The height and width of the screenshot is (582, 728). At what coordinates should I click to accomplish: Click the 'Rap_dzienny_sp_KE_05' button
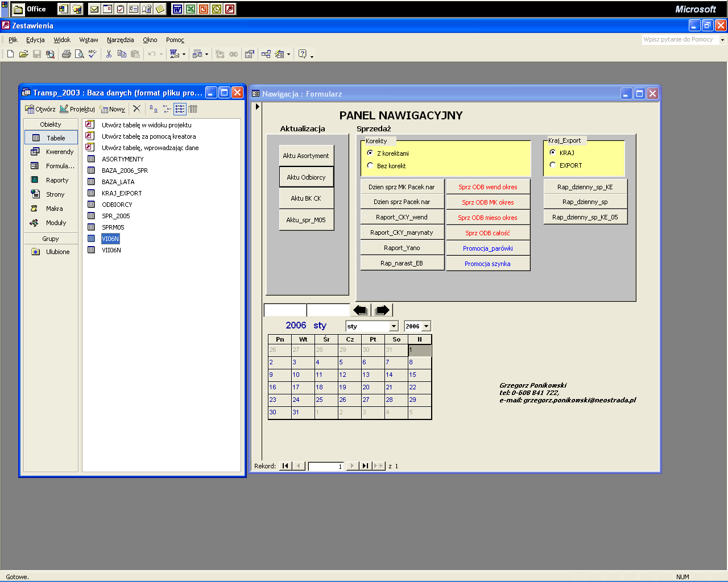point(585,217)
